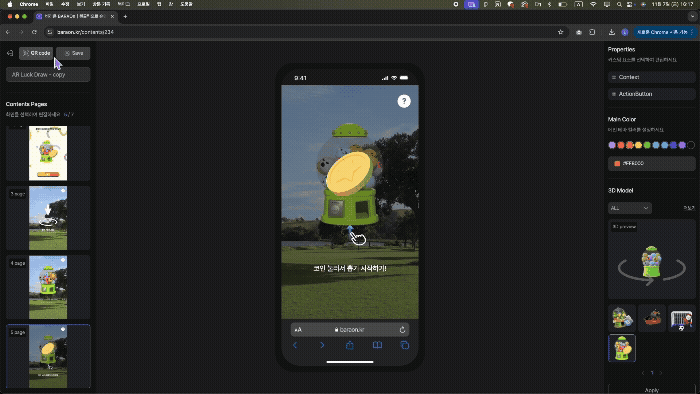Open the Apple menu
Screen dimensions: 700x394
(10, 4)
